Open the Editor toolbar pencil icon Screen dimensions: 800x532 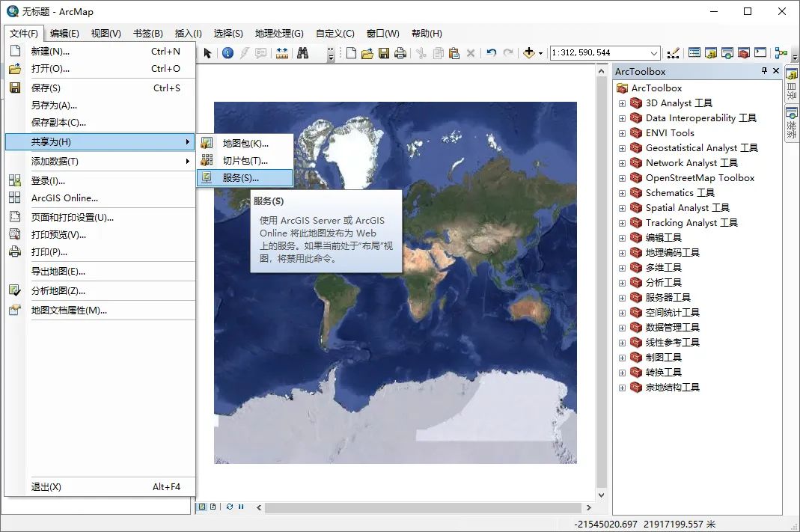[673, 53]
